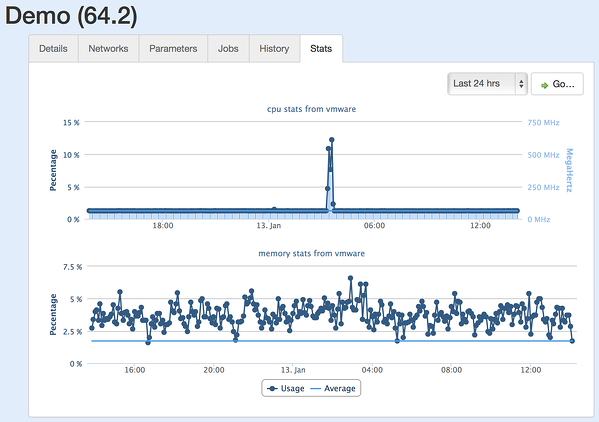
Task: Click the 2.5 % label on memory chart
Action: click(73, 331)
